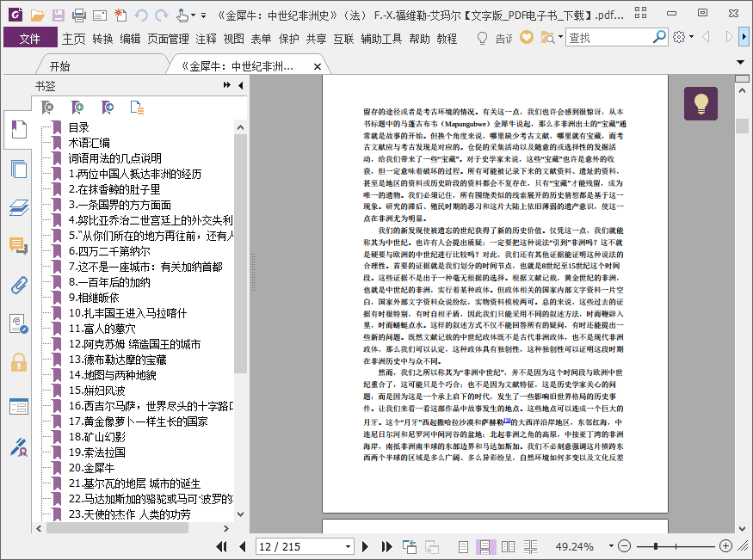
Task: Click the zoom slider handle
Action: pyautogui.click(x=657, y=546)
